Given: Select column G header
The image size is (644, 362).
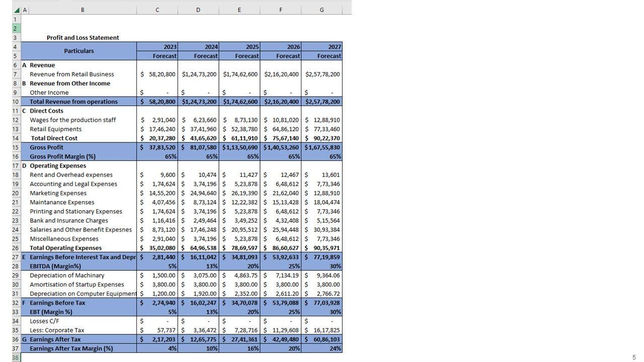Looking at the screenshot, I should click(x=321, y=10).
